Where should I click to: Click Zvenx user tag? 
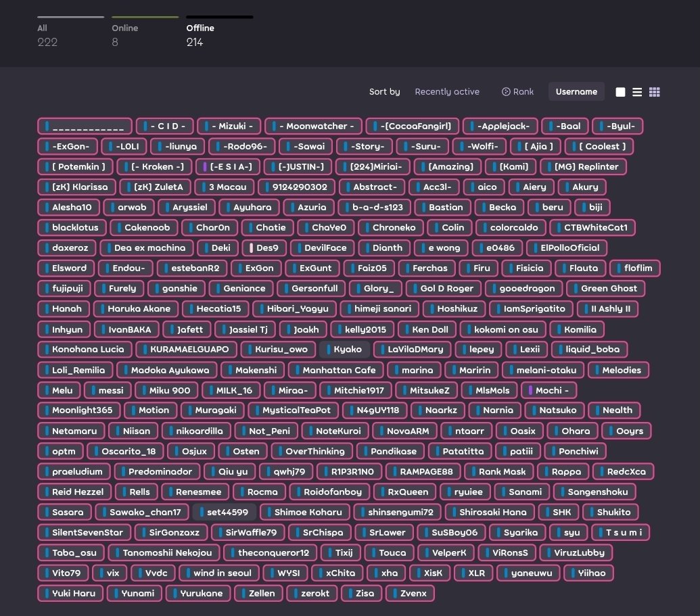coord(411,594)
